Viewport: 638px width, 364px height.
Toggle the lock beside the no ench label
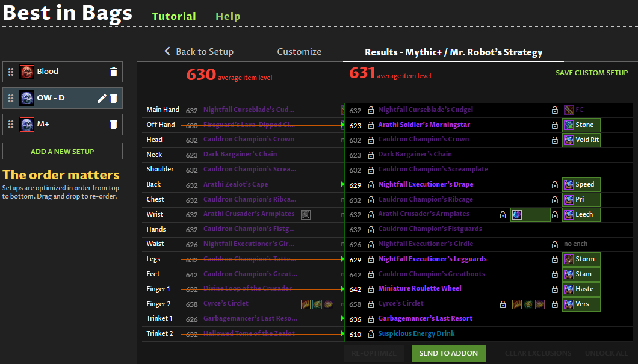click(x=554, y=244)
